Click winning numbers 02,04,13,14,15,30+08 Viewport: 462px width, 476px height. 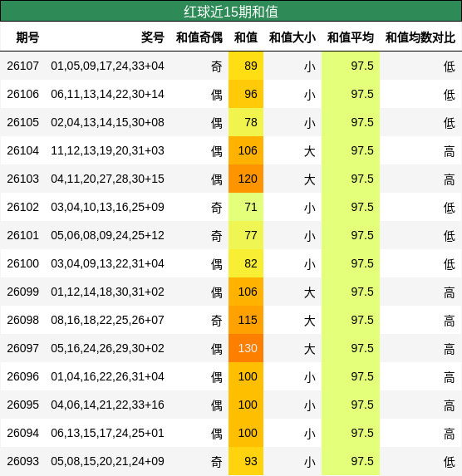107,122
